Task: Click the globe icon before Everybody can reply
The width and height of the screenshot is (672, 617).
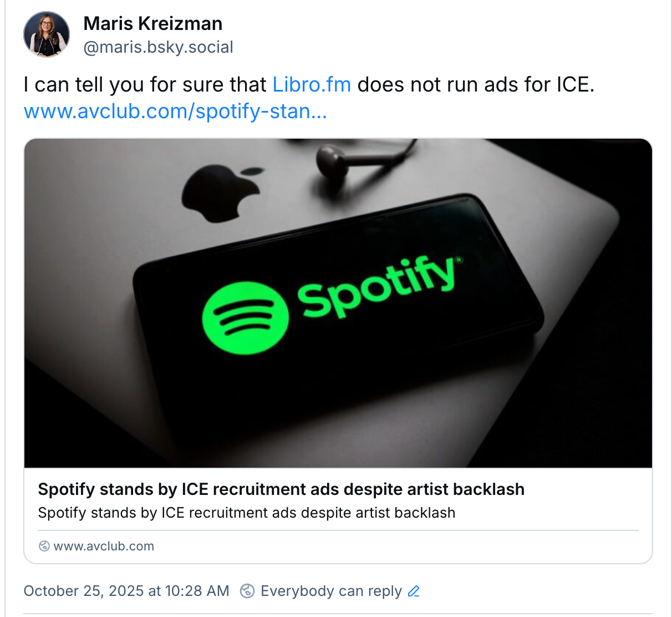Action: pyautogui.click(x=247, y=591)
